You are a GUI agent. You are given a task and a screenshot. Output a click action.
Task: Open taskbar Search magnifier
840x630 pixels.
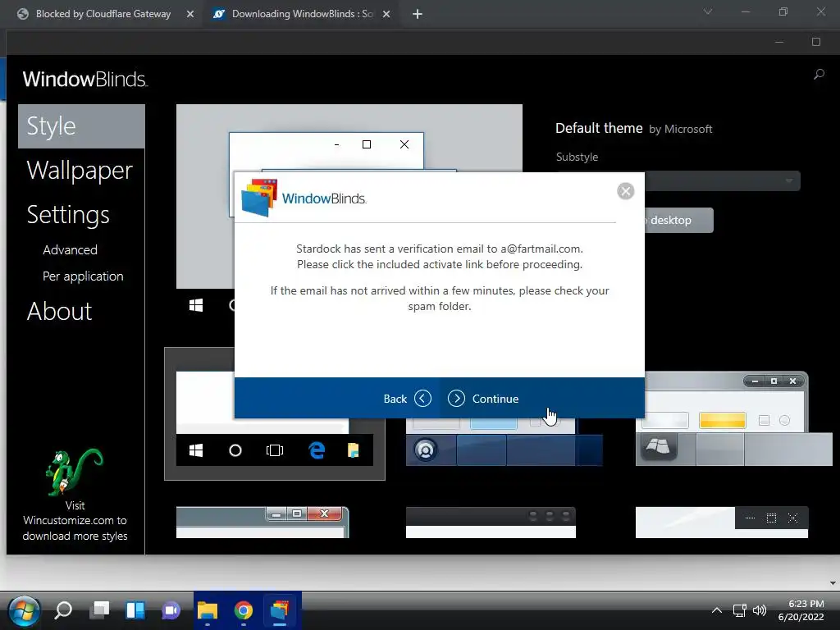[x=63, y=610]
